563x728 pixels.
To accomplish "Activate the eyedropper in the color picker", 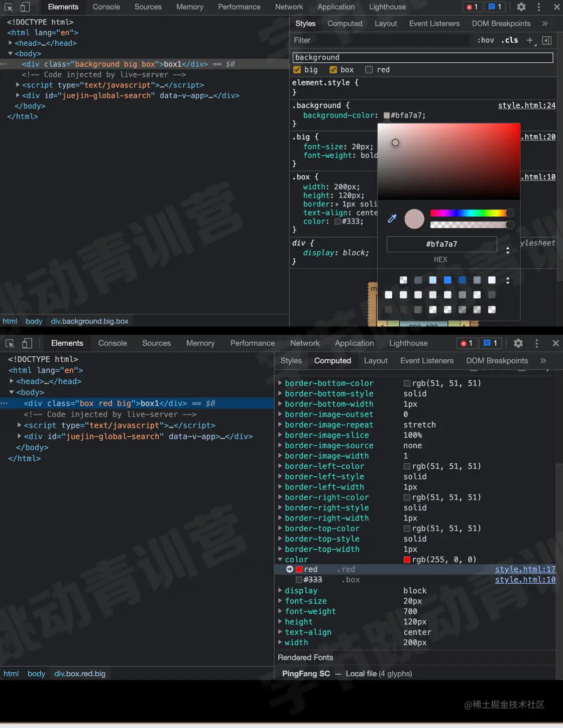I will point(392,219).
